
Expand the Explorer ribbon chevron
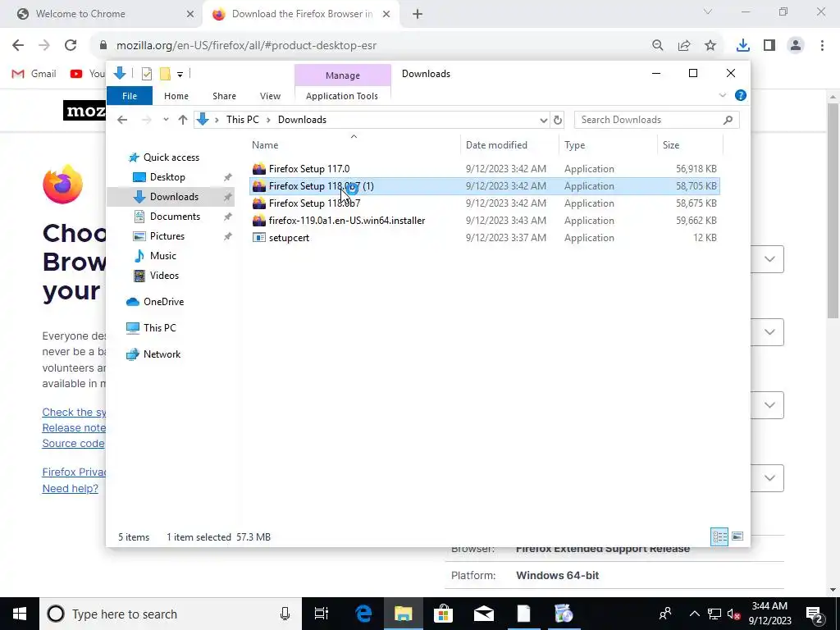[x=723, y=95]
